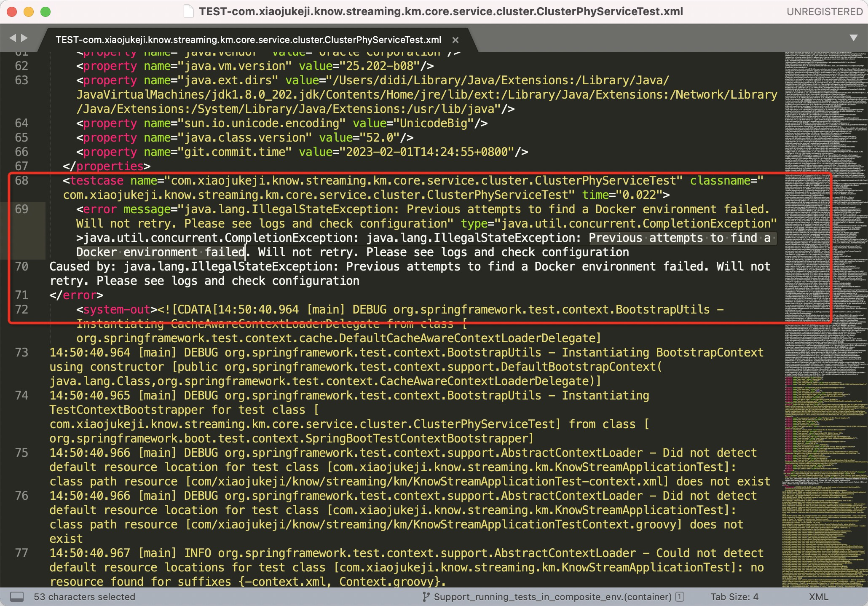Click the '53 characters selected' status text
Viewport: 868px width, 606px height.
click(84, 597)
